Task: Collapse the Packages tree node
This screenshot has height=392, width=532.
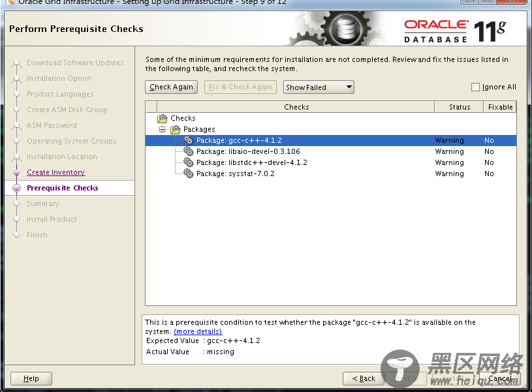Action: coord(162,129)
